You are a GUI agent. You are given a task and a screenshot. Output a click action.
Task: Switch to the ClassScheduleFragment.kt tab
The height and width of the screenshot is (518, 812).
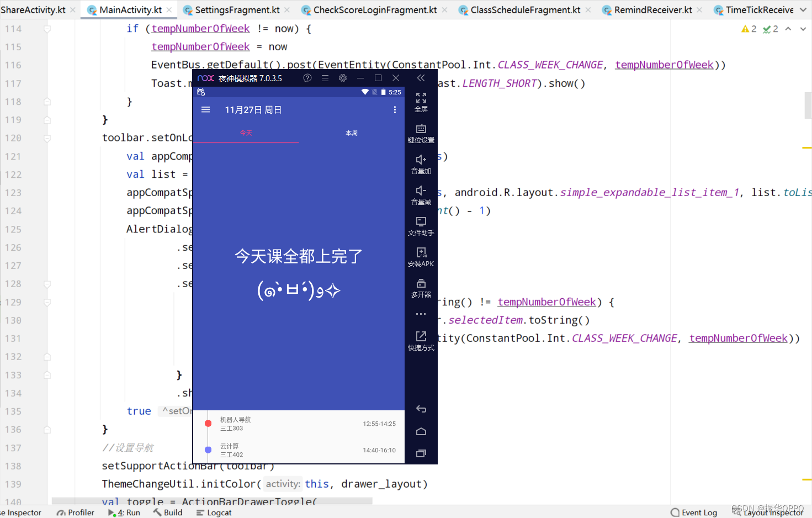(x=526, y=10)
